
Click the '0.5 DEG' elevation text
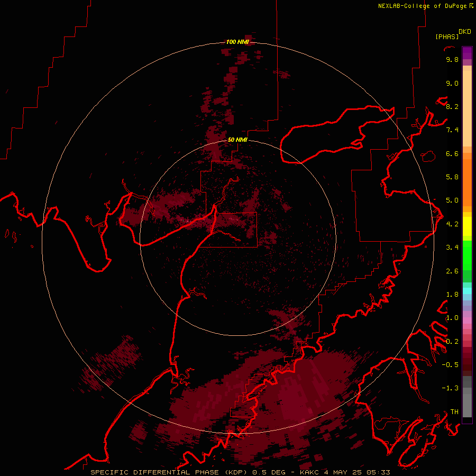pyautogui.click(x=270, y=472)
